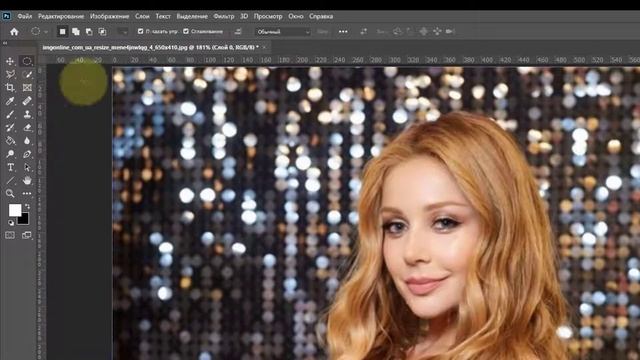Choose the Intersect with Selection mode
This screenshot has width=640, height=360.
point(102,31)
